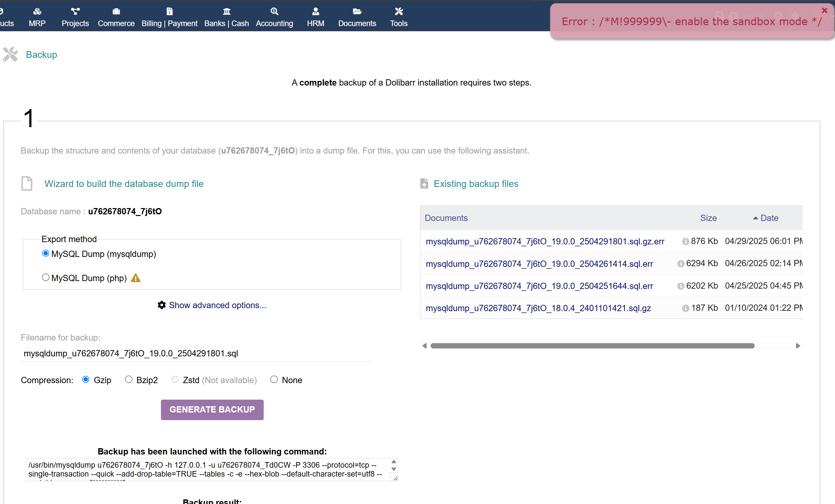This screenshot has height=504, width=835.
Task: Open Commerce menu label
Action: pos(116,23)
